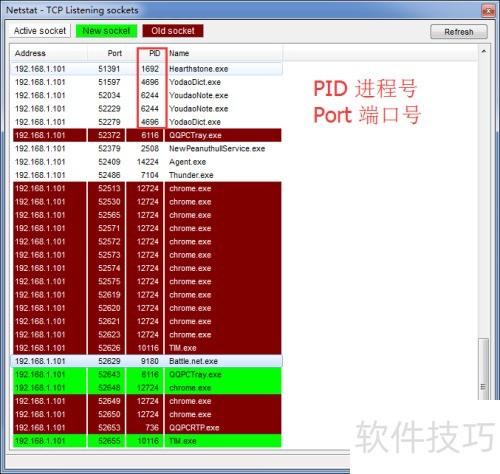500x474 pixels.
Task: Sort by the Address column header
Action: tap(49, 53)
